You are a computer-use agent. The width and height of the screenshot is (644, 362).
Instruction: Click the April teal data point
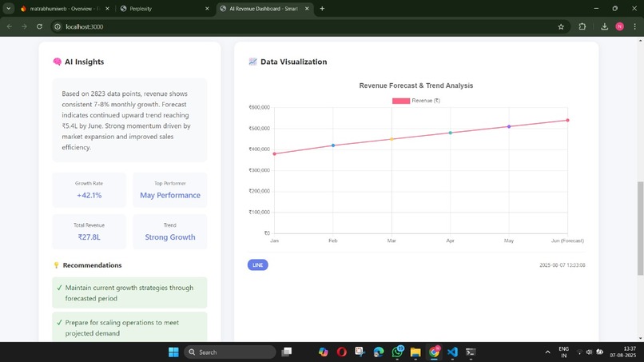click(451, 133)
